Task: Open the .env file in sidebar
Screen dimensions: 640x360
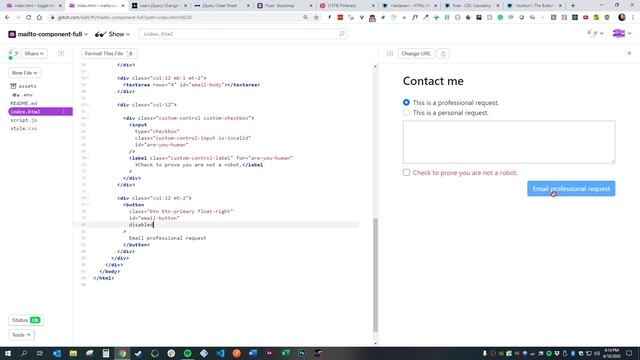Action: click(x=23, y=95)
